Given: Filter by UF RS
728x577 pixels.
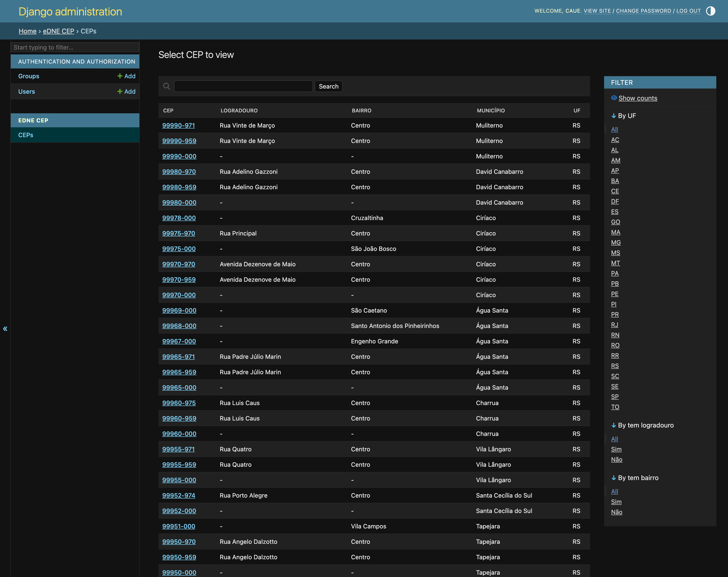Looking at the screenshot, I should (x=615, y=366).
